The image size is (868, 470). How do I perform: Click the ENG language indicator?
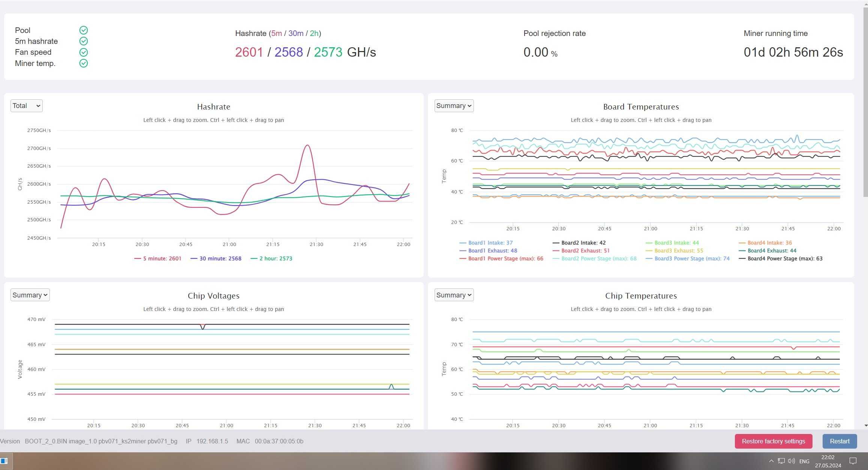tap(804, 461)
